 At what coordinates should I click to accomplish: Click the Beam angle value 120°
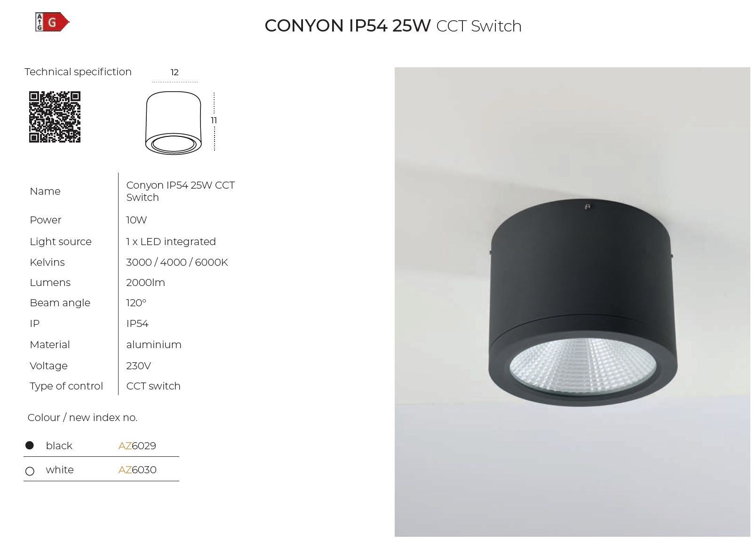[x=136, y=302]
